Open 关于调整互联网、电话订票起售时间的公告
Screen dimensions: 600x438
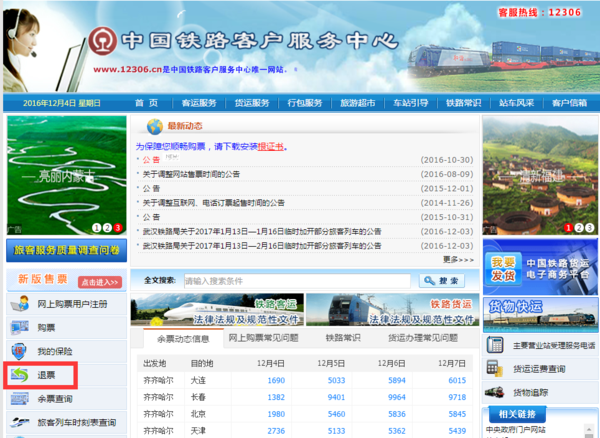click(214, 203)
